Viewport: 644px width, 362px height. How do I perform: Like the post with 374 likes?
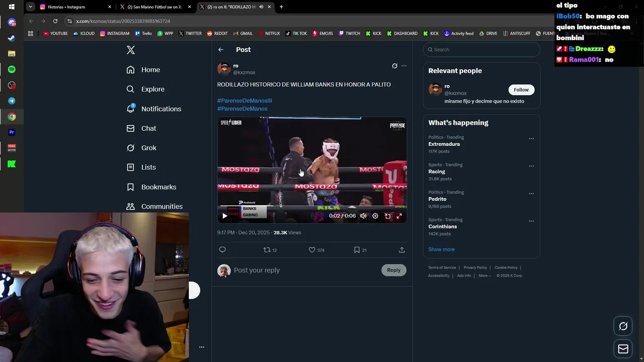(316, 250)
